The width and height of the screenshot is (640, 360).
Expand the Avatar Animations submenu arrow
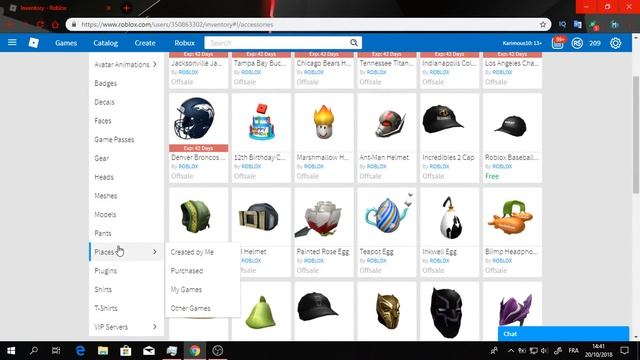(x=155, y=64)
